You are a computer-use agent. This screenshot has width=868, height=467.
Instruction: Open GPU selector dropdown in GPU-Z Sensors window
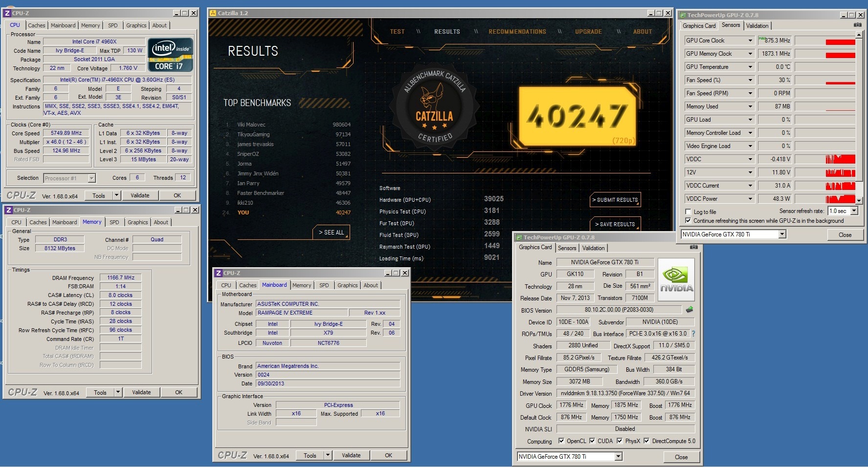782,234
